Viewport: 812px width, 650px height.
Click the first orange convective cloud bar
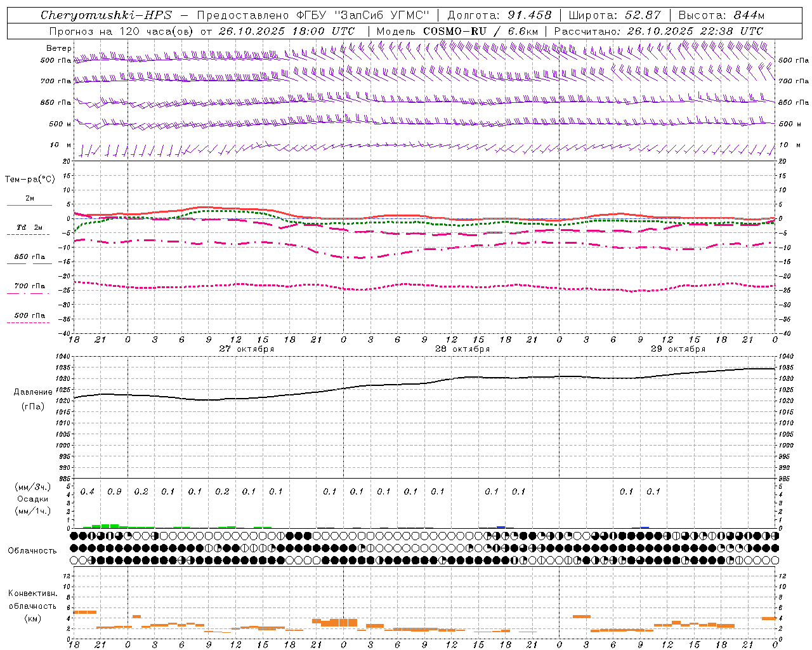click(x=85, y=612)
